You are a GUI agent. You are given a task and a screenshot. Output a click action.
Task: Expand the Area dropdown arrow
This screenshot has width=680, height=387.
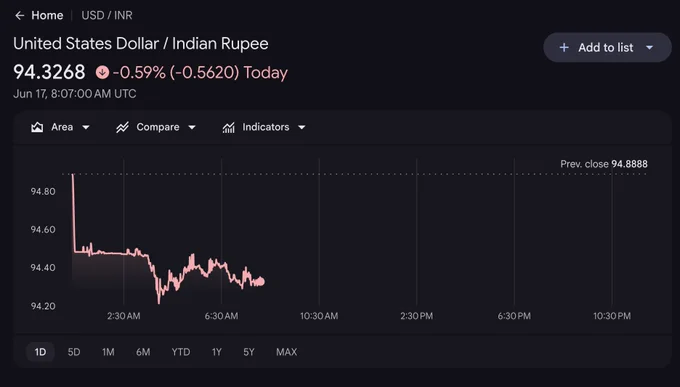(x=86, y=127)
